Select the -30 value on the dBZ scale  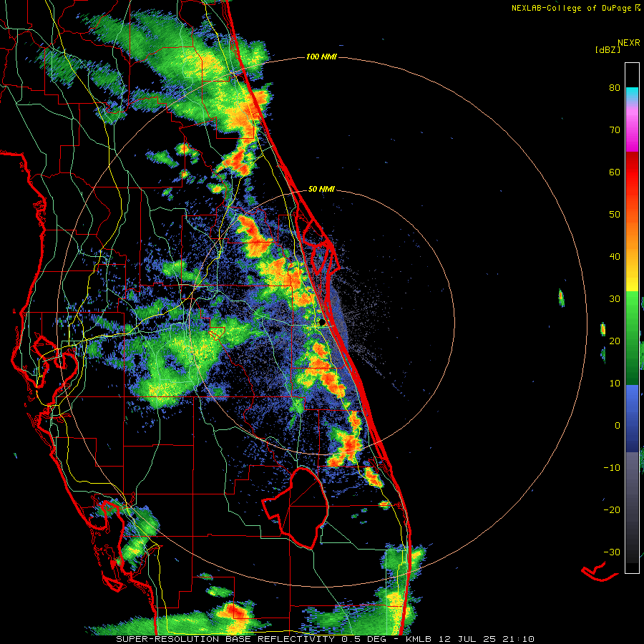612,552
